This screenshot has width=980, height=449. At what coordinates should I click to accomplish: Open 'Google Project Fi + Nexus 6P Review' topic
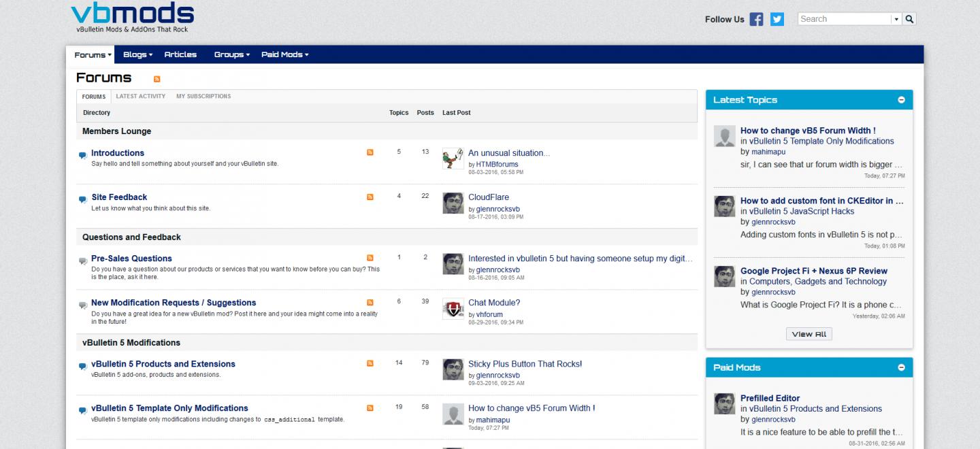(x=814, y=271)
